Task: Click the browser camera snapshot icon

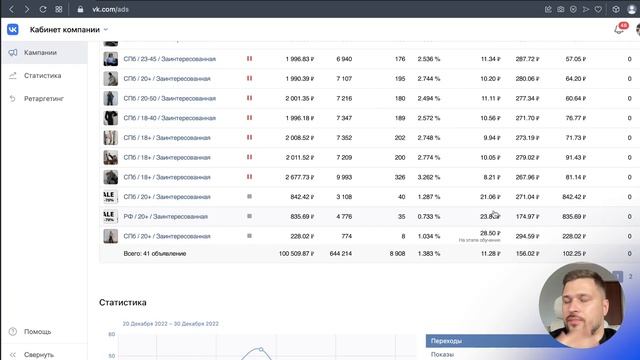Action: pyautogui.click(x=561, y=9)
